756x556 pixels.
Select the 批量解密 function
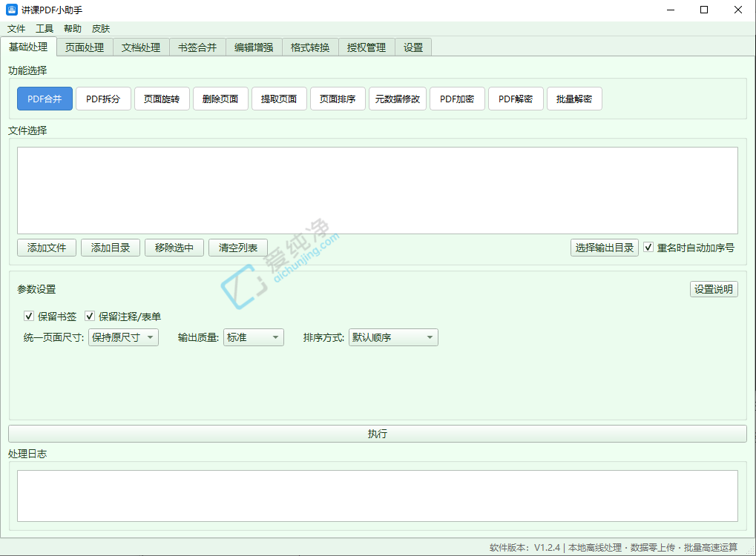tap(574, 99)
